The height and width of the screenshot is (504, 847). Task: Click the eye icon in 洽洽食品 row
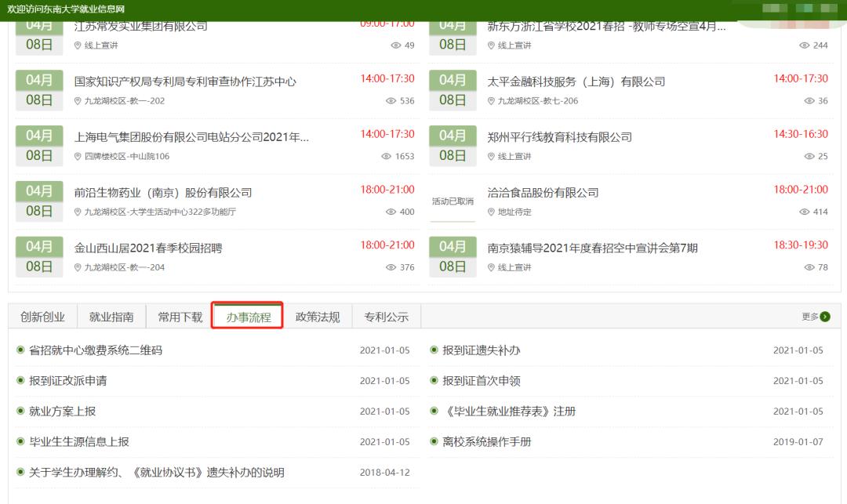(x=805, y=212)
